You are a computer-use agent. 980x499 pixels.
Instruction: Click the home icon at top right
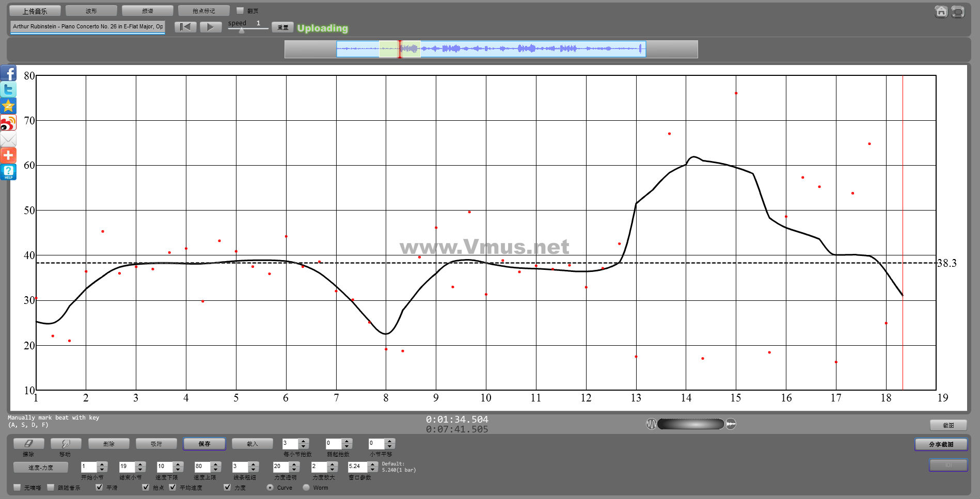pyautogui.click(x=941, y=11)
